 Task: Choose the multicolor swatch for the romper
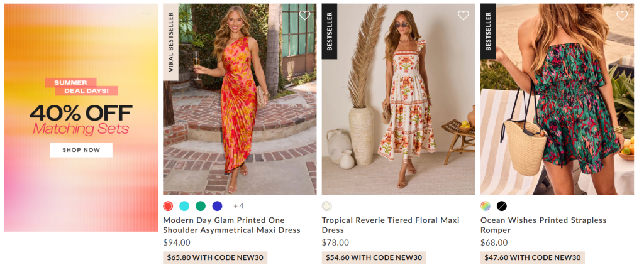click(485, 206)
